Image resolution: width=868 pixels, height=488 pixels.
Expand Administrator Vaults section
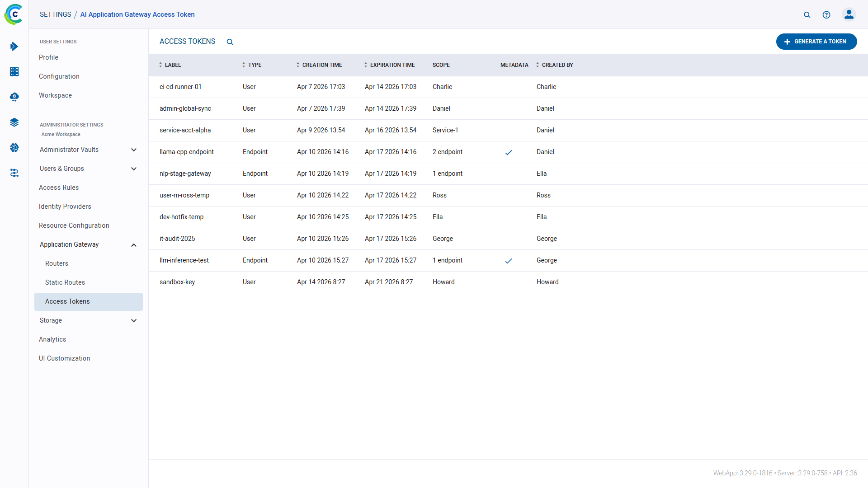point(89,150)
